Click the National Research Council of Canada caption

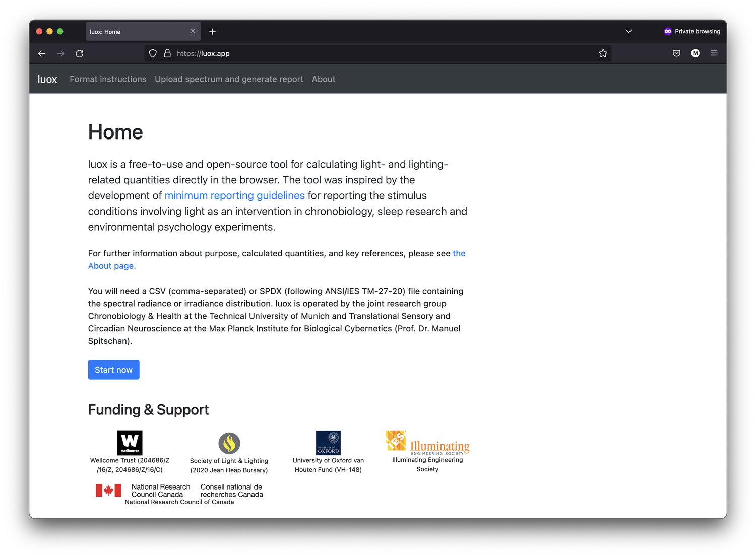[x=179, y=502]
